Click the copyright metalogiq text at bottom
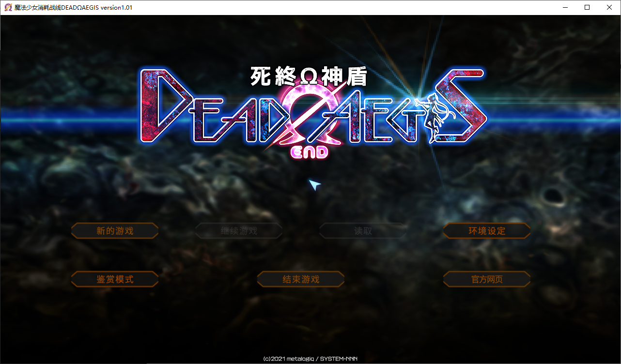This screenshot has width=621, height=364. click(x=310, y=359)
